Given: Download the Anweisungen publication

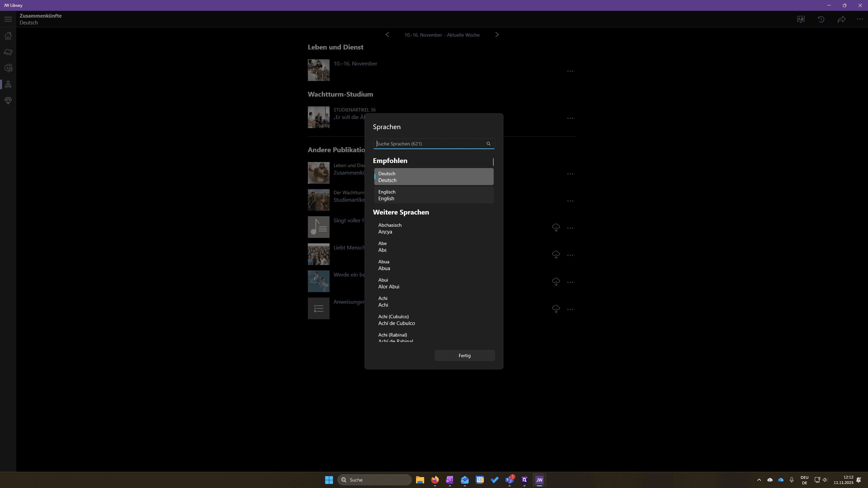Looking at the screenshot, I should [x=556, y=309].
